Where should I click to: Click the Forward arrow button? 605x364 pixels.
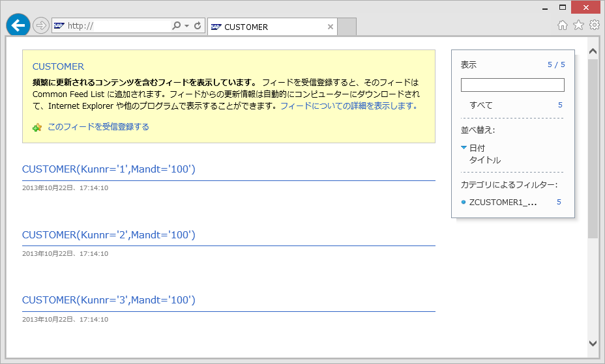[40, 26]
